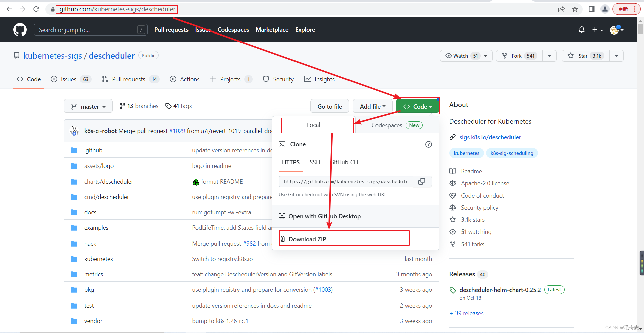The height and width of the screenshot is (333, 644).
Task: Open Codespaces in top navigation
Action: tap(233, 30)
